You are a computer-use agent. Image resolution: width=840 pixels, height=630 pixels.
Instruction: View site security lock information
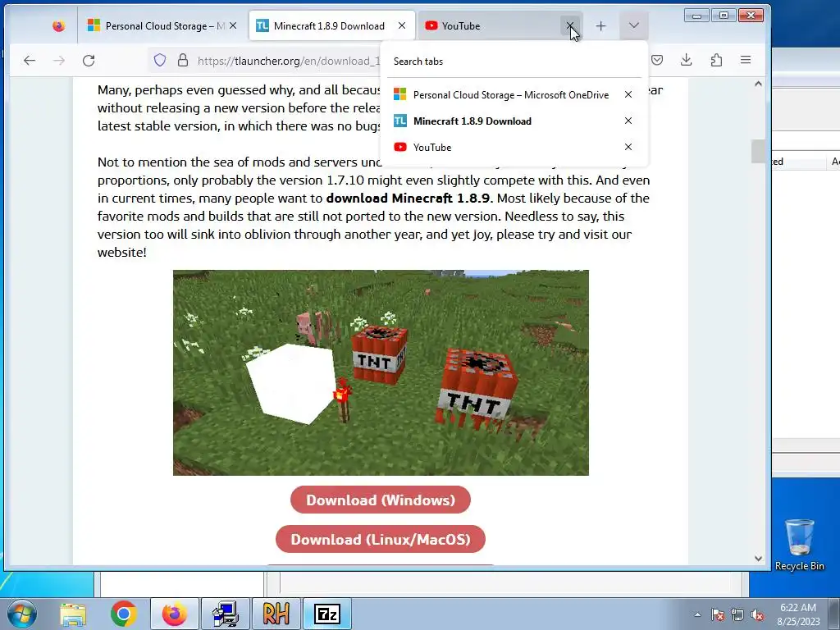click(x=183, y=60)
